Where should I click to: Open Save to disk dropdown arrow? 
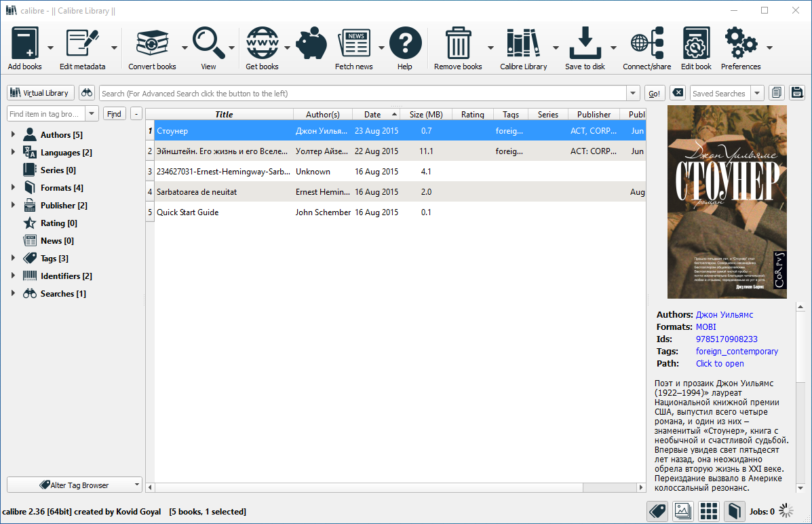(x=614, y=48)
